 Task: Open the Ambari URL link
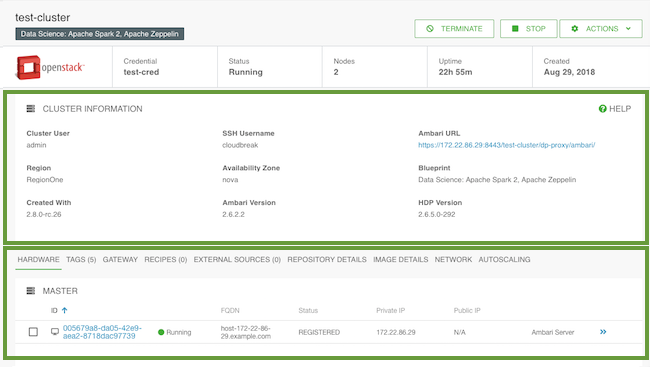click(x=507, y=145)
